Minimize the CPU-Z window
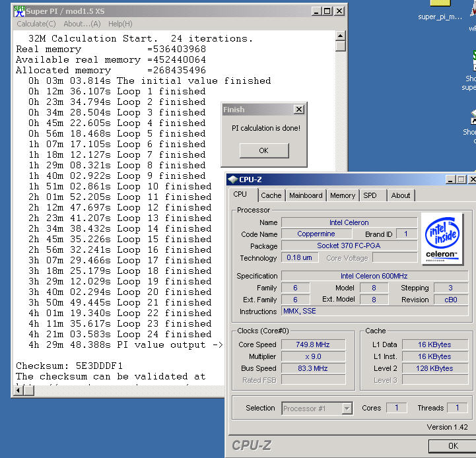 pyautogui.click(x=450, y=180)
